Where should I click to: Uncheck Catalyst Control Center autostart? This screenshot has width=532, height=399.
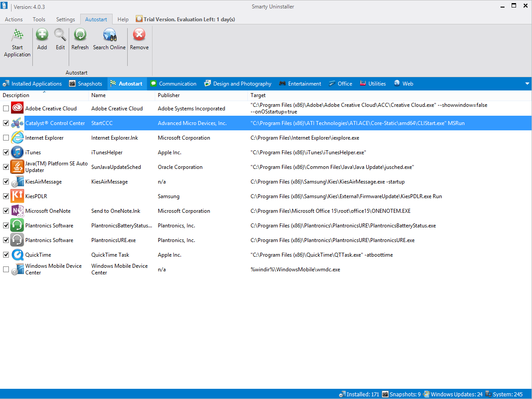click(x=6, y=123)
